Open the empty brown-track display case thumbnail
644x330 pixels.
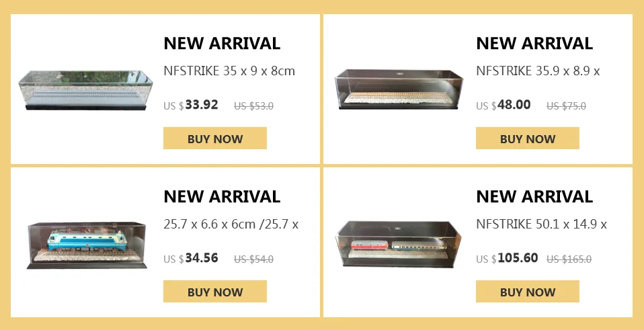pos(399,89)
